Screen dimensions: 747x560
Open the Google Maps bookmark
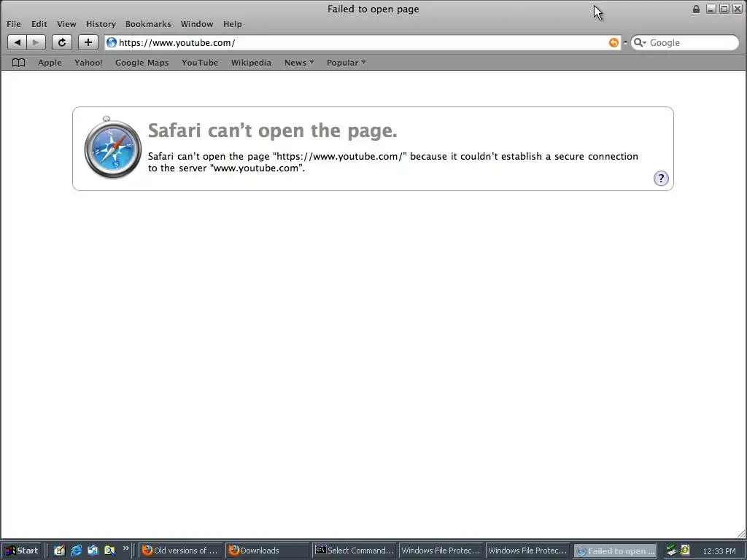142,63
